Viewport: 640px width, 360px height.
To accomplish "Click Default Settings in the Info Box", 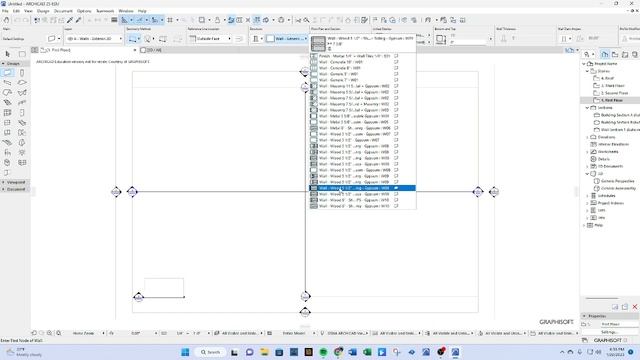I will coord(13,39).
